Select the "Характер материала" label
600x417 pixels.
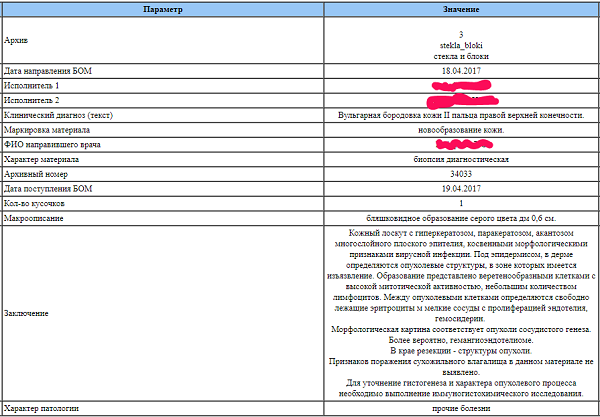[41, 160]
